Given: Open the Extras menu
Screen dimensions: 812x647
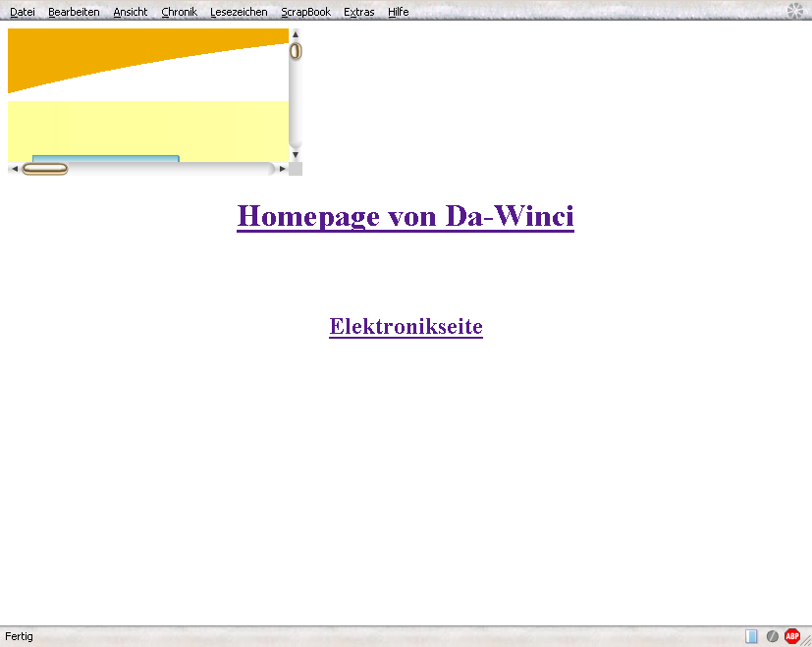Looking at the screenshot, I should pos(359,12).
